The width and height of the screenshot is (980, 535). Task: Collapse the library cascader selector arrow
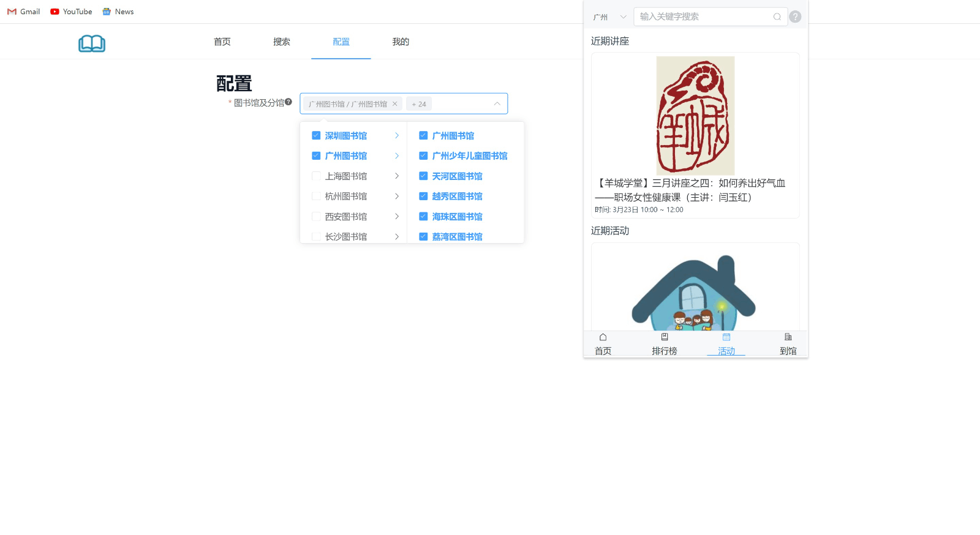pyautogui.click(x=497, y=104)
